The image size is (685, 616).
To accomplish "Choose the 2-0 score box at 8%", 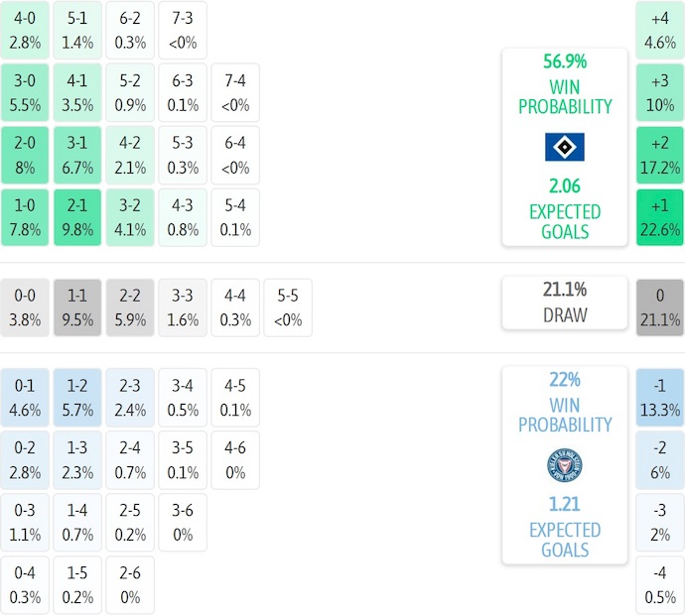I will click(x=25, y=155).
